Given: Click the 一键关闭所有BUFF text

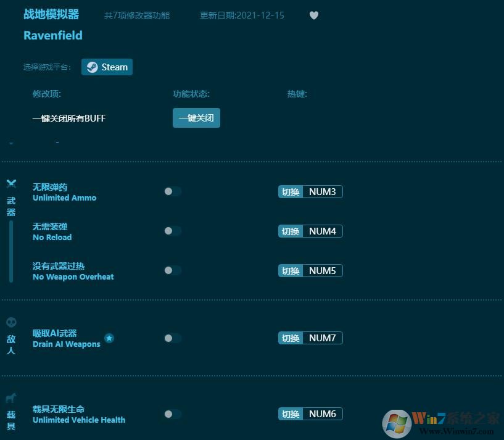Looking at the screenshot, I should coord(69,118).
